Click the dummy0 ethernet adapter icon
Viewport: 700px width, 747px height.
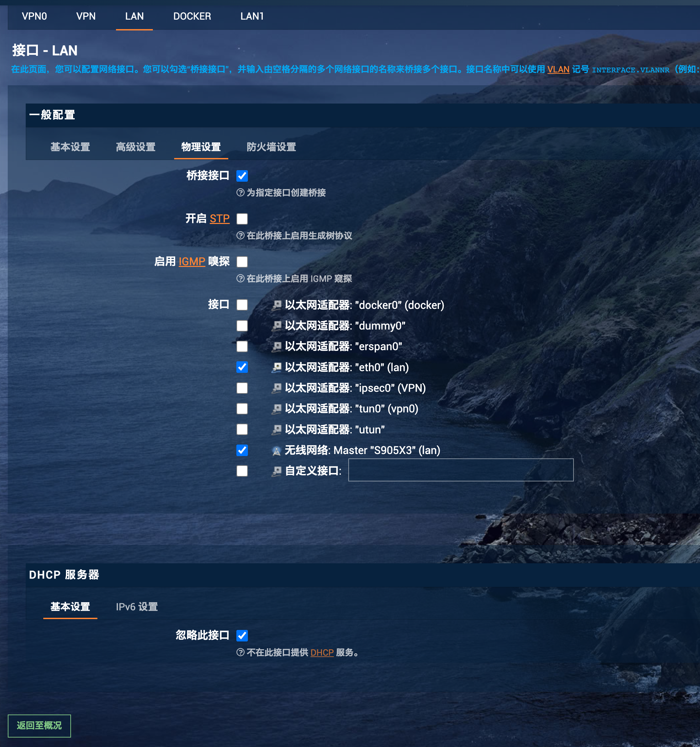point(276,325)
